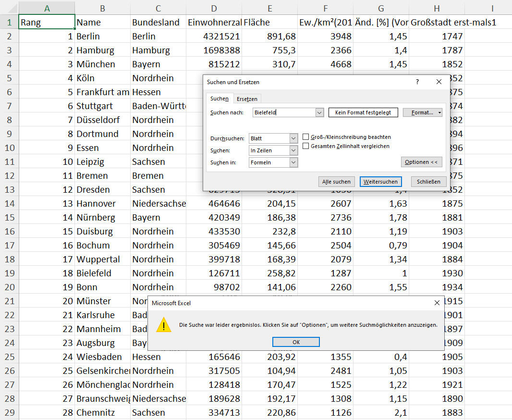Select the Suchen tab
Viewport: 512px width, 420px height.
(x=219, y=99)
